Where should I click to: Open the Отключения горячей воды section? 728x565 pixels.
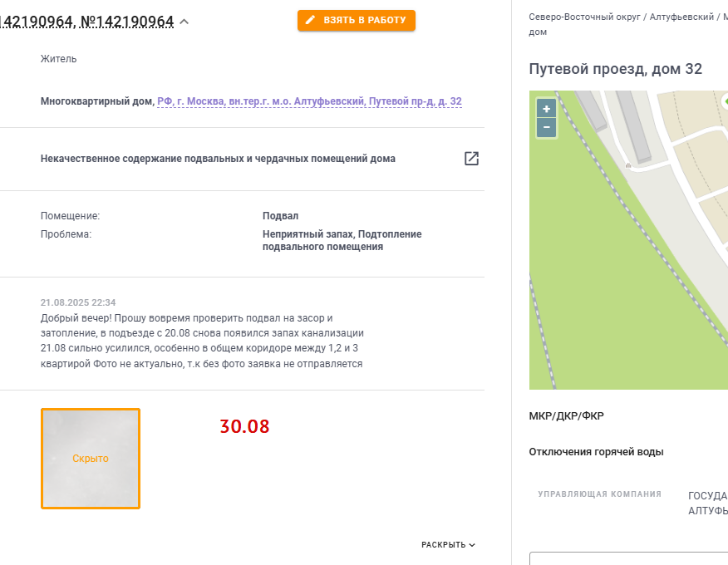(x=596, y=452)
